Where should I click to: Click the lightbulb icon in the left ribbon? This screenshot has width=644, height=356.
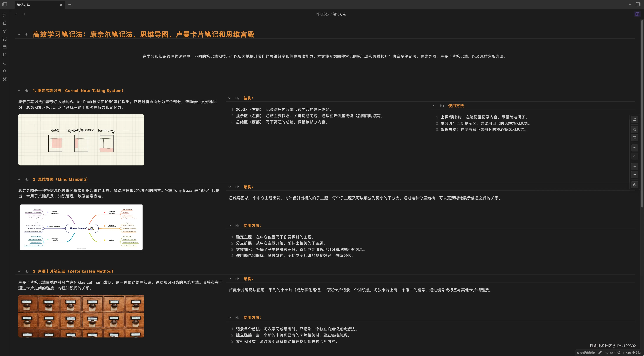pos(5,71)
